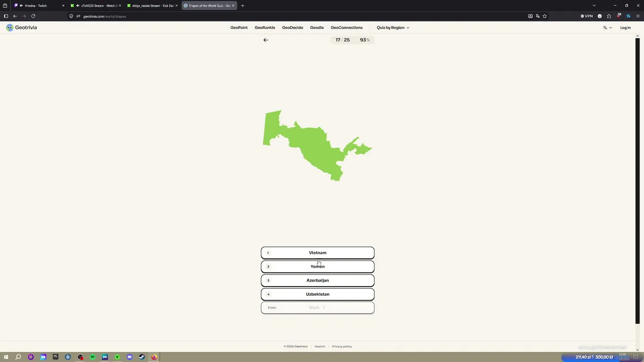Go back with the quiz back arrow
The height and width of the screenshot is (362, 644).
[x=266, y=40]
